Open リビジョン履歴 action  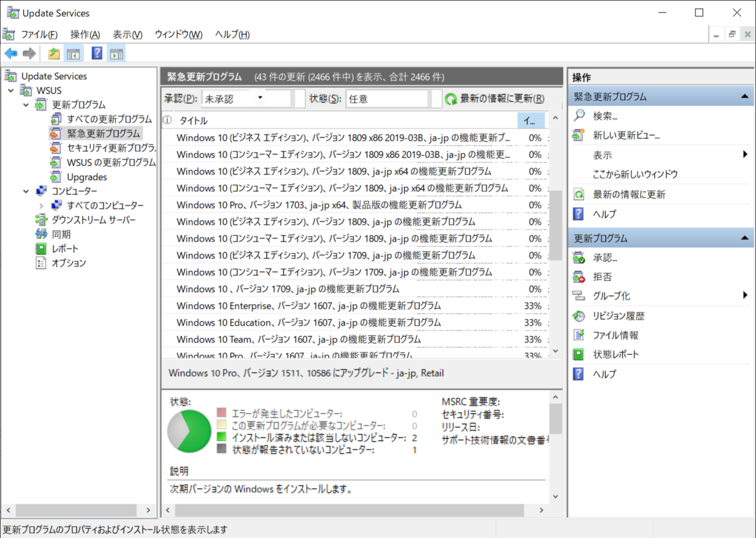(x=619, y=316)
